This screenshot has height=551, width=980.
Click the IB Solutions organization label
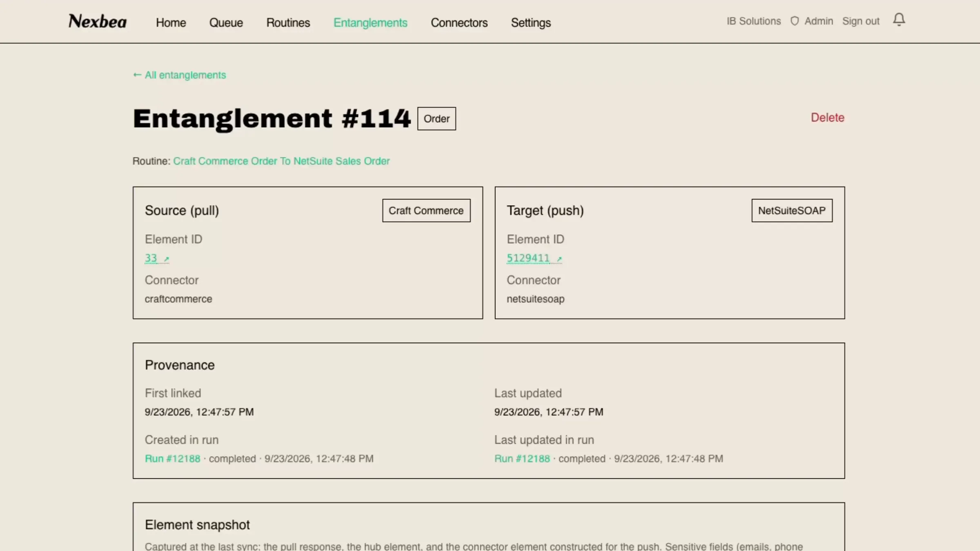753,21
